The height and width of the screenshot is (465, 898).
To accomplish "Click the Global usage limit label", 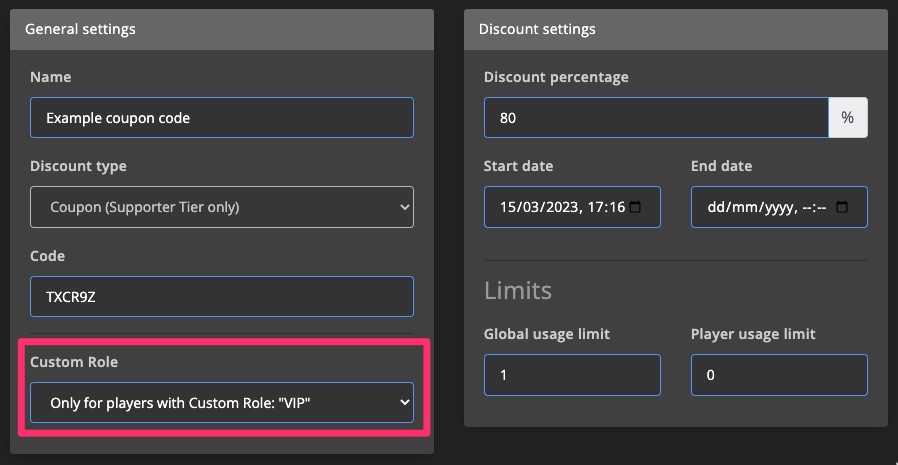I will [546, 333].
